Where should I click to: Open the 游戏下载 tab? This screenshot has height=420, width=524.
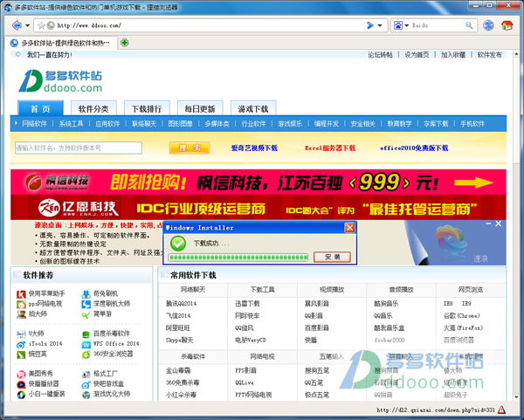click(x=253, y=108)
